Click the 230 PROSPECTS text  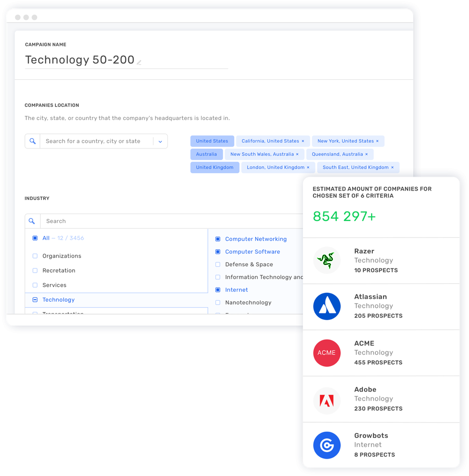(378, 409)
